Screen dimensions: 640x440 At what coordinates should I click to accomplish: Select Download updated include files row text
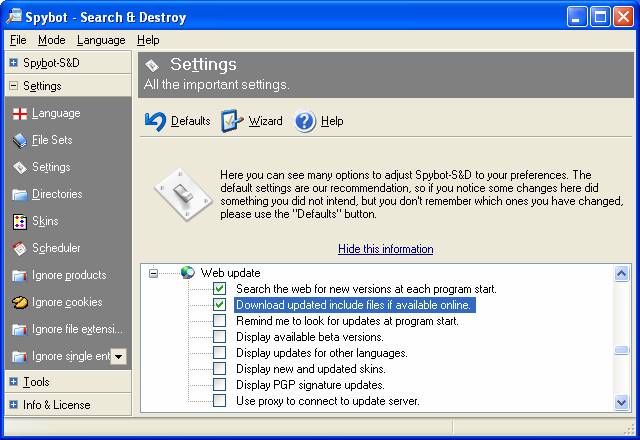[x=354, y=305]
